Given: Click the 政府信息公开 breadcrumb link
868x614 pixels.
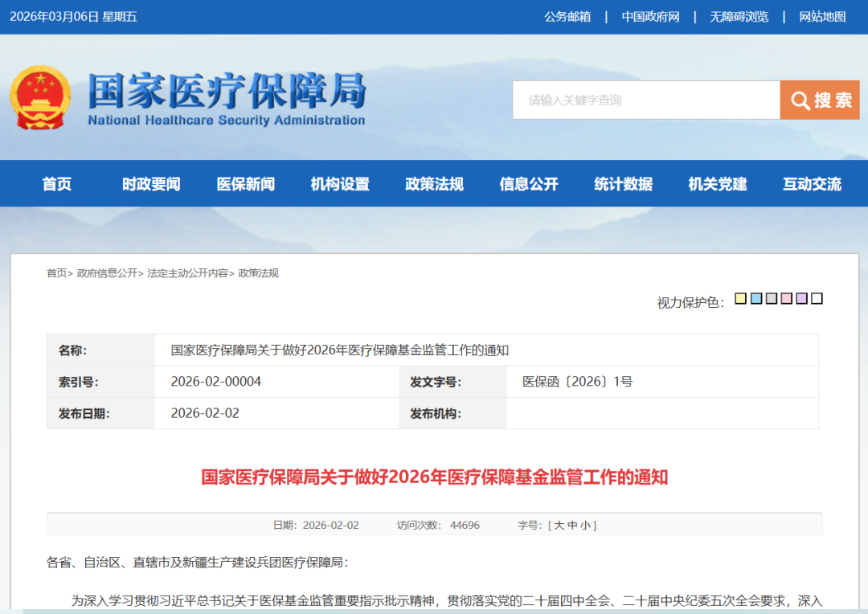Looking at the screenshot, I should click(107, 273).
